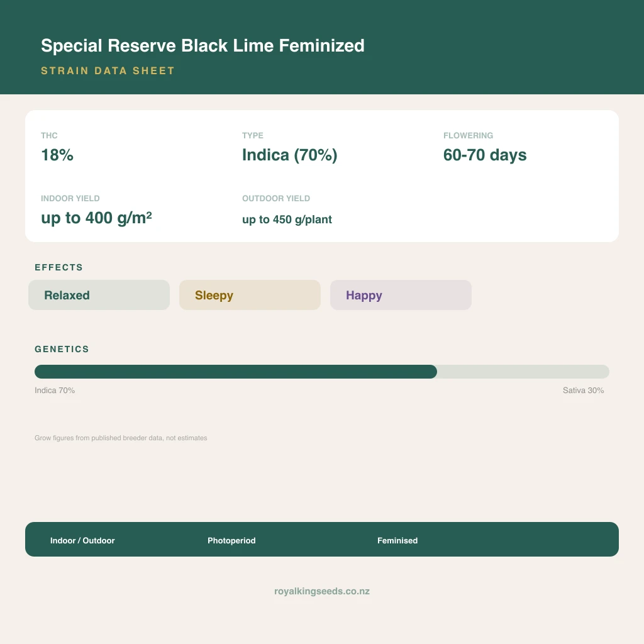This screenshot has height=644, width=644.
Task: Click the GENETICS section heading
Action: [x=62, y=349]
